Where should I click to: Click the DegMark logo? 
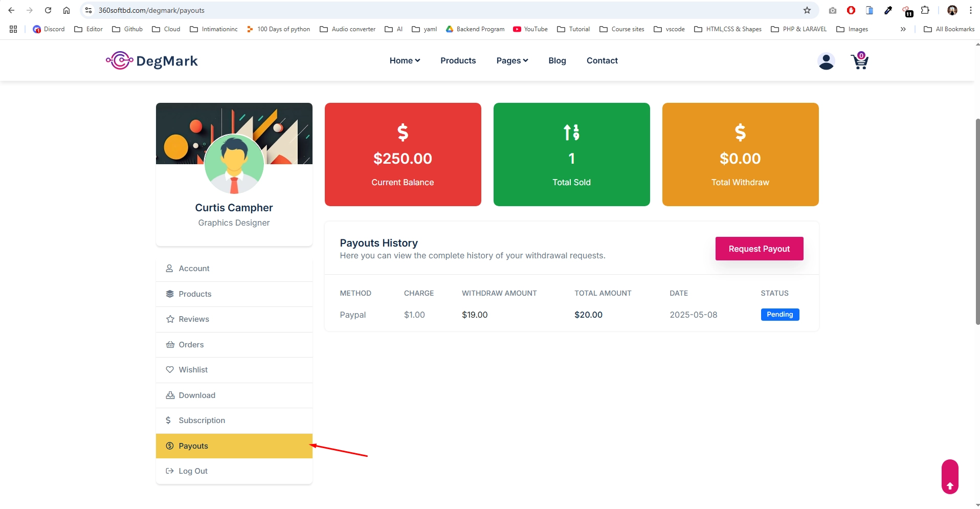click(152, 61)
